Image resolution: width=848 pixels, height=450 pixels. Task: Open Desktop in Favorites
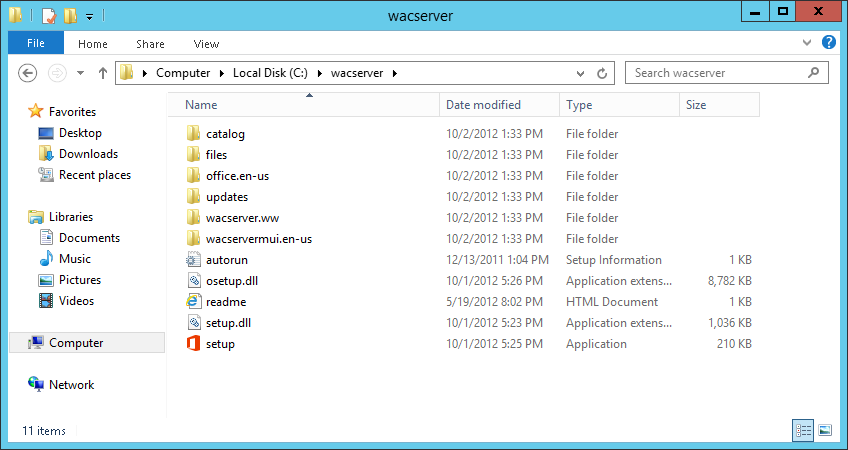80,133
